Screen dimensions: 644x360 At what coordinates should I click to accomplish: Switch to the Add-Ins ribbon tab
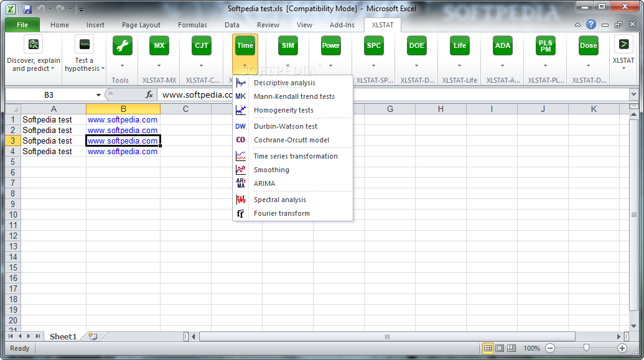(342, 25)
